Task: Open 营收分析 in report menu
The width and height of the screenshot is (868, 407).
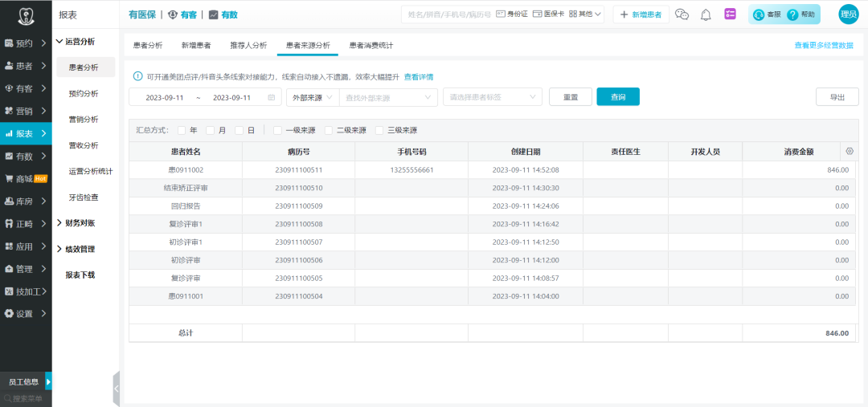Action: [84, 145]
